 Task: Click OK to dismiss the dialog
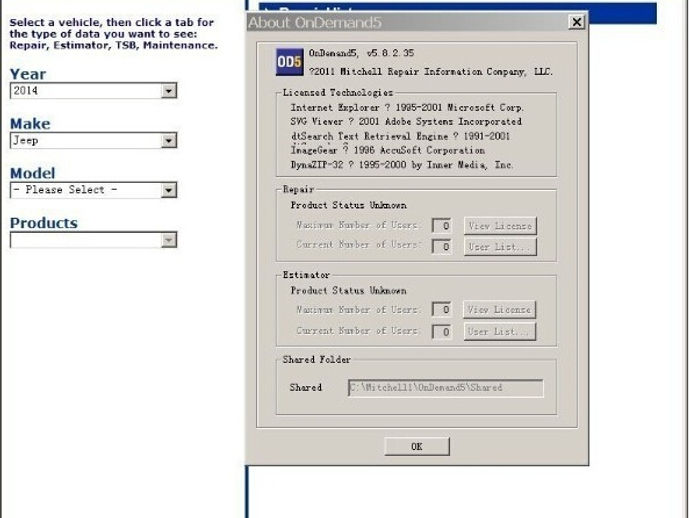pos(417,446)
